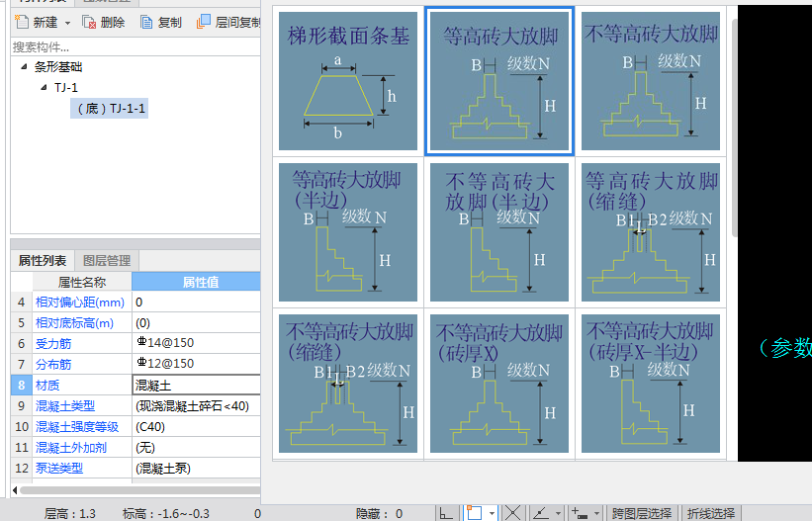Image resolution: width=812 pixels, height=521 pixels.
Task: Toggle the 折线选择 button
Action: 711,513
